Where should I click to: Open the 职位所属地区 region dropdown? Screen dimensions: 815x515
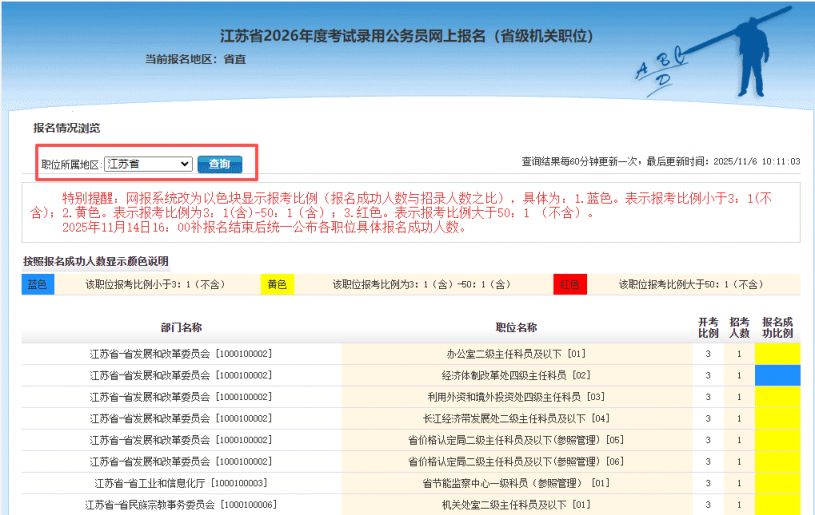(148, 164)
